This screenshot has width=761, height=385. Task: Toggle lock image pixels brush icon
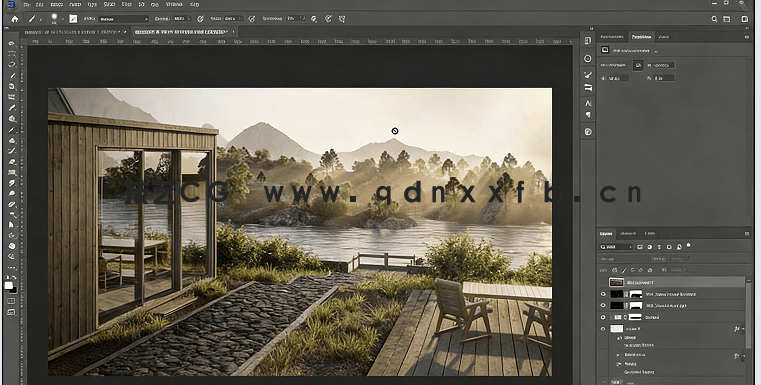pos(624,270)
